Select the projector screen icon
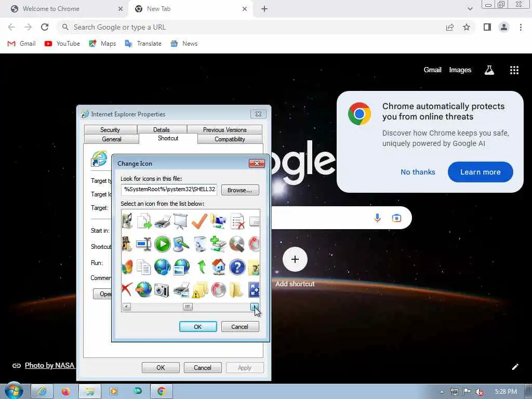The width and height of the screenshot is (532, 399). pos(180,221)
